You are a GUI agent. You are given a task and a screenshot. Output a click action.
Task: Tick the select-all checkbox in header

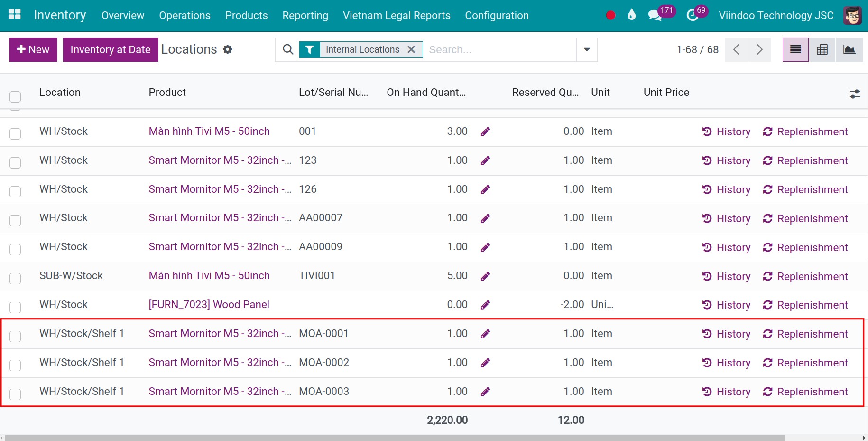(x=15, y=96)
